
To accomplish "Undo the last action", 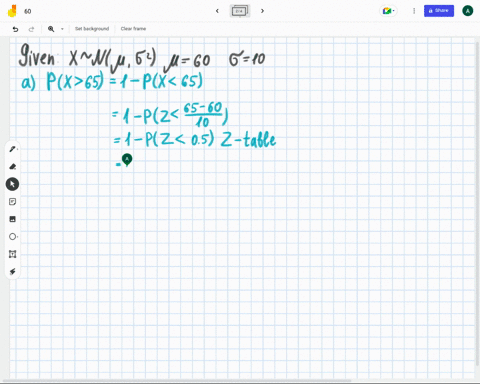I will tap(15, 29).
